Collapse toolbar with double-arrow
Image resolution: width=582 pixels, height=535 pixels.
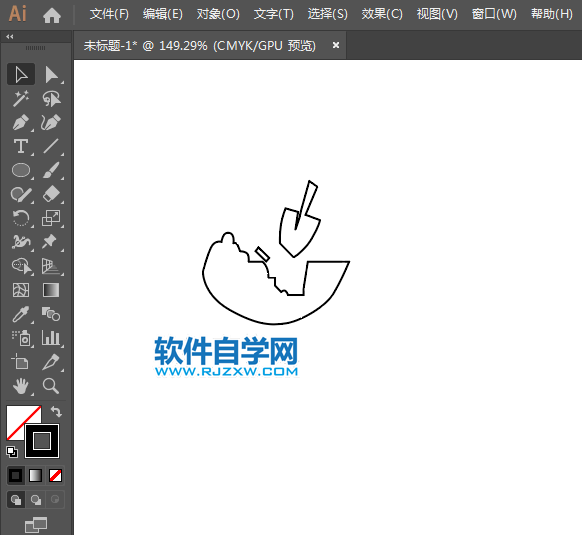click(x=10, y=36)
